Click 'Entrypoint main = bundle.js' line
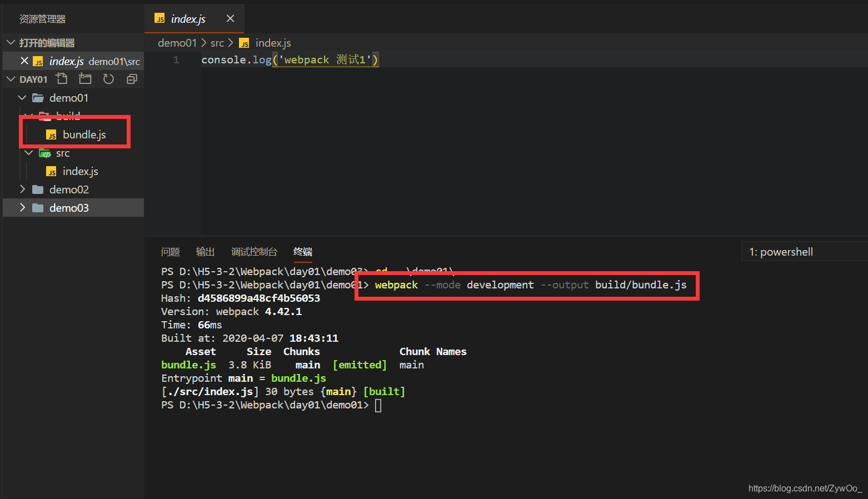 pos(243,378)
